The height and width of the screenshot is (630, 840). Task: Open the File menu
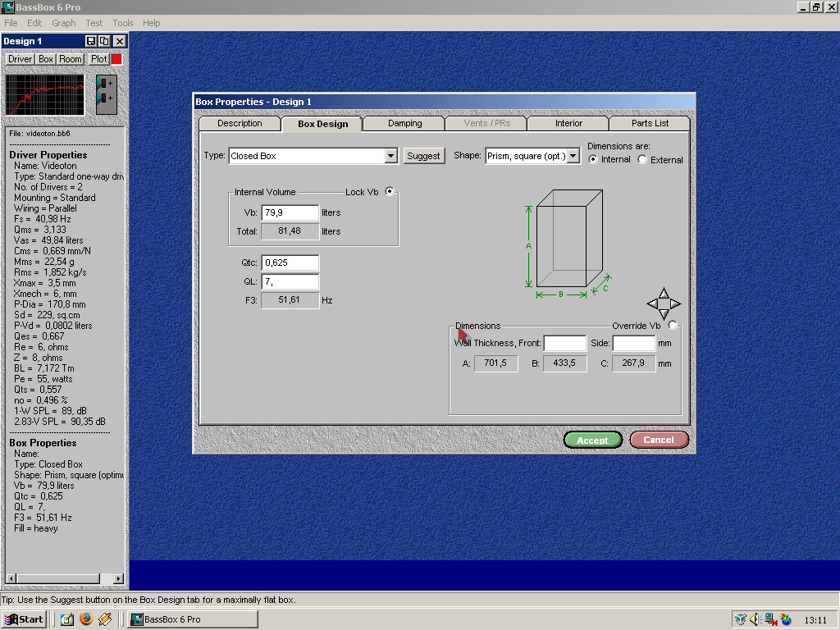(11, 23)
